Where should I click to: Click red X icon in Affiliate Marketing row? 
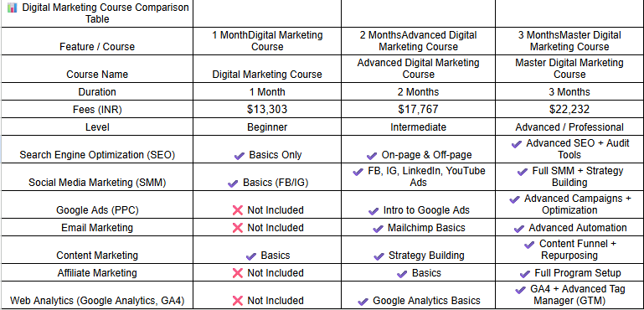click(238, 273)
